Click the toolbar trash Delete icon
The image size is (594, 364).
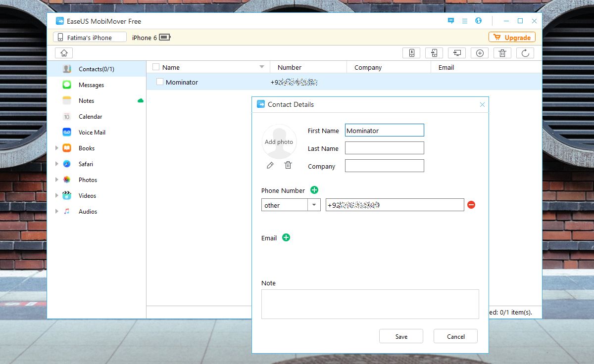coord(502,53)
